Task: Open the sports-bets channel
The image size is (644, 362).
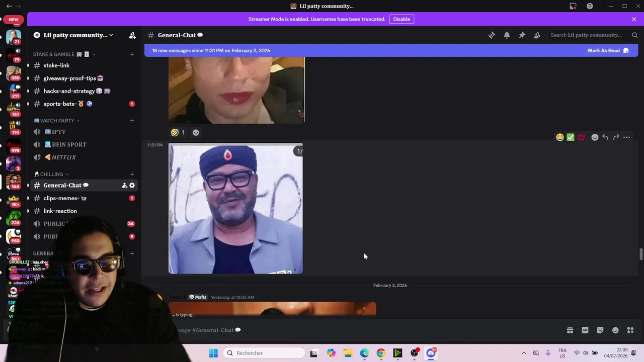Action: pyautogui.click(x=84, y=104)
